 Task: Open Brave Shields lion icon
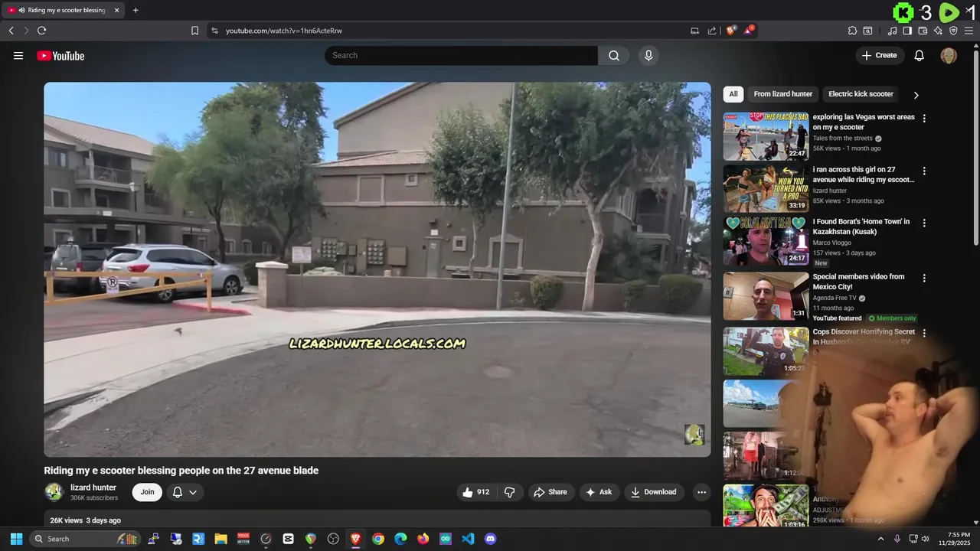[x=731, y=31]
